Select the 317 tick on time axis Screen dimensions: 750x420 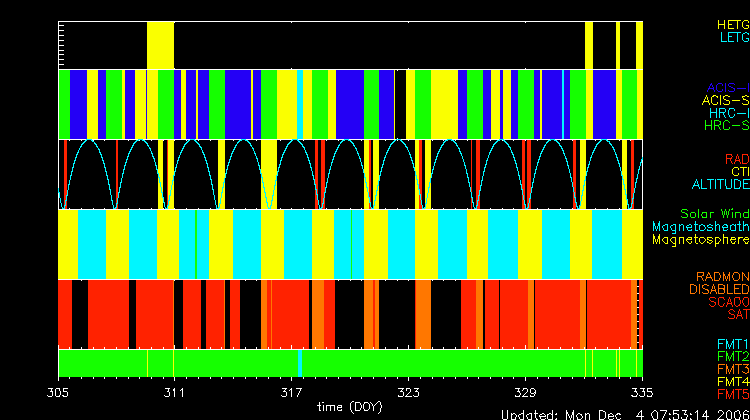292,392
